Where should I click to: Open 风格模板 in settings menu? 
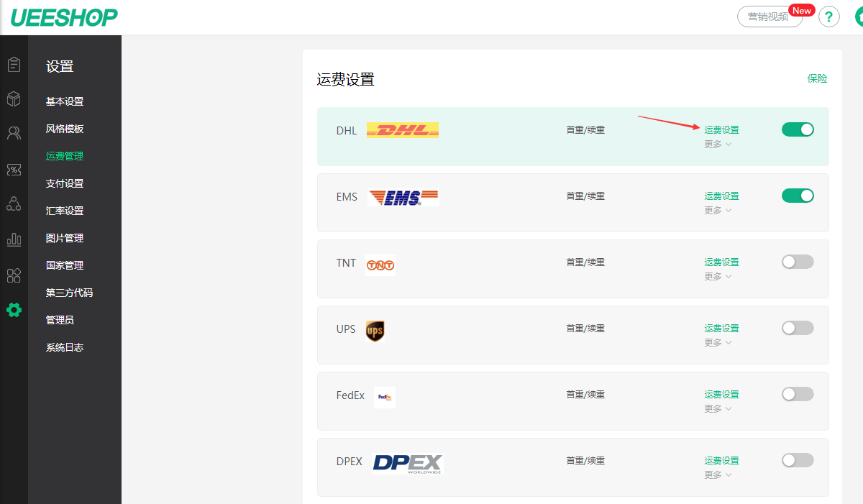[65, 129]
